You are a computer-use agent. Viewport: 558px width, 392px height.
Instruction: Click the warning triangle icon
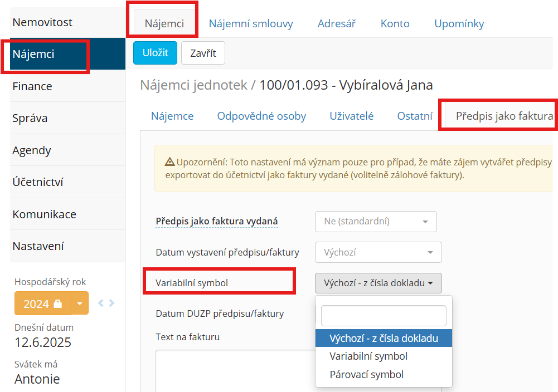coord(170,162)
